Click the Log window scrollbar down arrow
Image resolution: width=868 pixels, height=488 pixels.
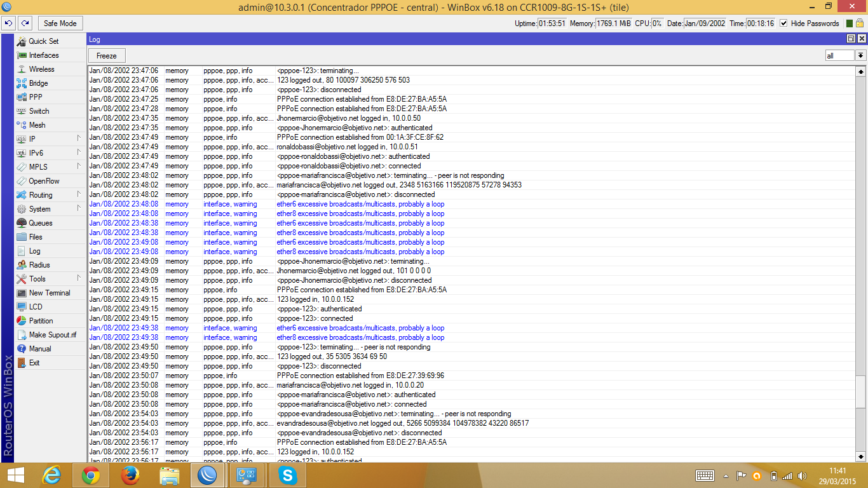[x=861, y=456]
